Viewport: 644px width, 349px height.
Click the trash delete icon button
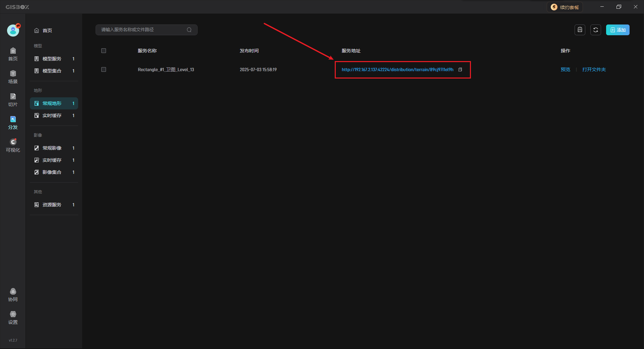pyautogui.click(x=580, y=30)
